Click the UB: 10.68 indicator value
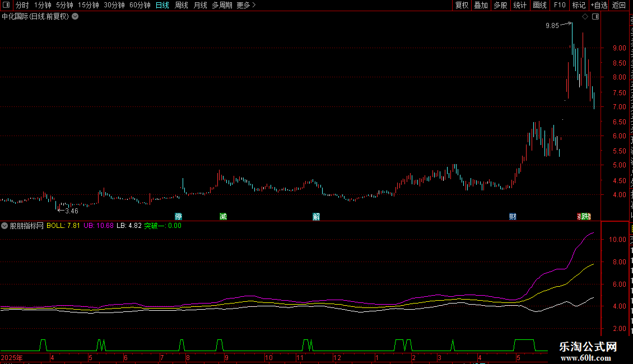This screenshot has width=633, height=364. point(99,226)
